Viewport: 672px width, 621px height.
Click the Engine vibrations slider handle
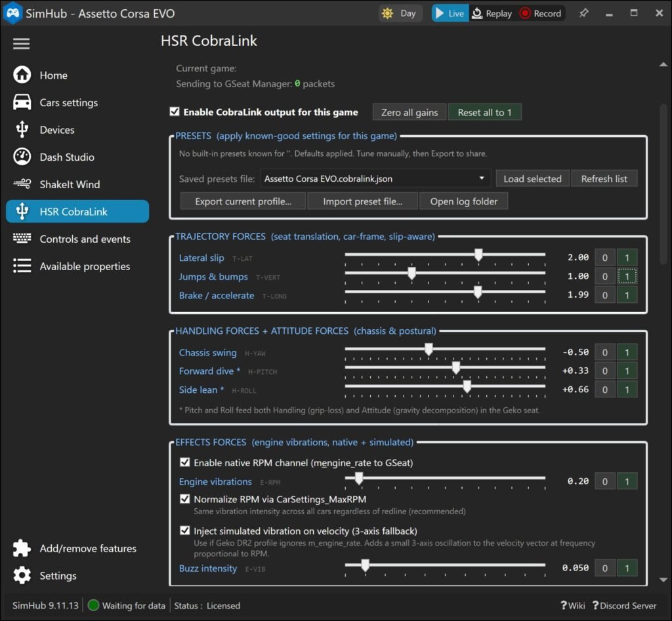359,479
